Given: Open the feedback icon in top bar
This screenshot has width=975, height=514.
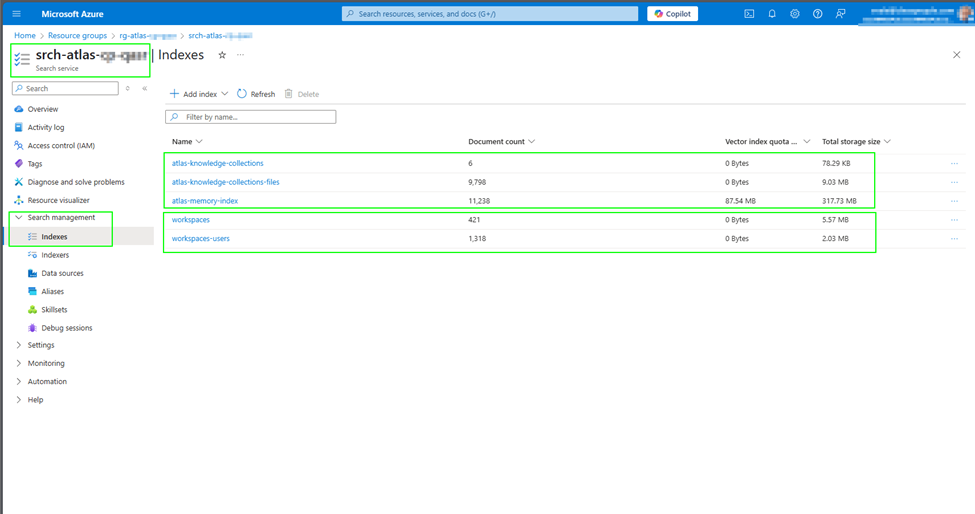Looking at the screenshot, I should [x=840, y=14].
